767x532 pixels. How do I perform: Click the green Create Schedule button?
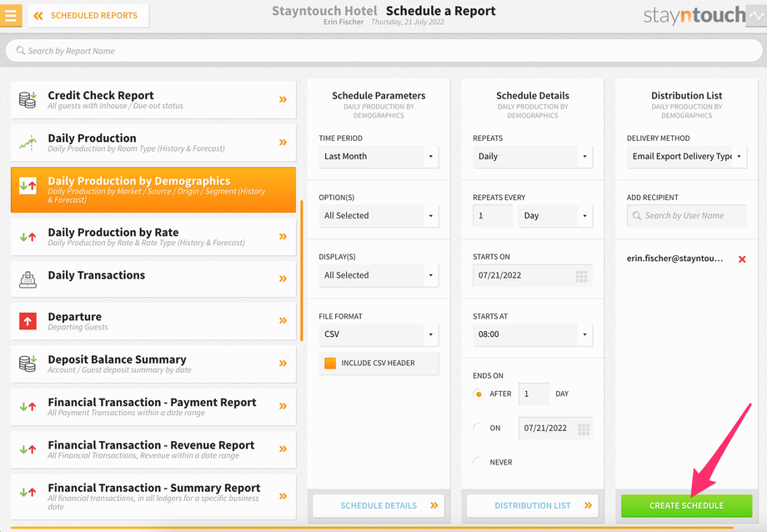click(x=687, y=505)
